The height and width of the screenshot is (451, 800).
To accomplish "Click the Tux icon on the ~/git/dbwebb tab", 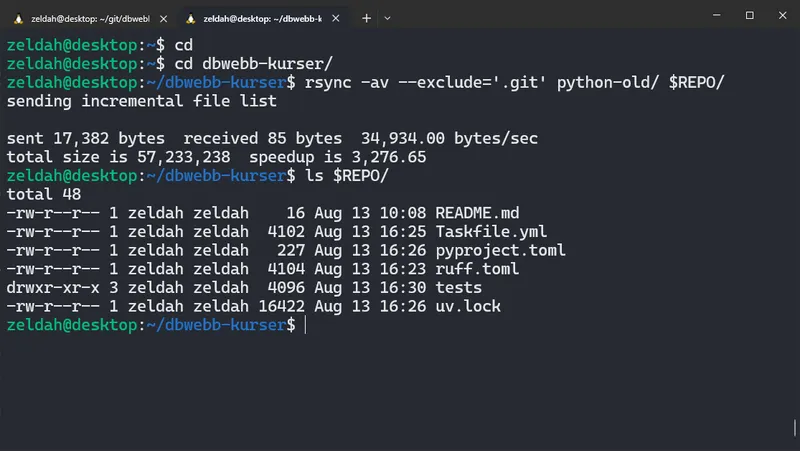I will tap(17, 18).
